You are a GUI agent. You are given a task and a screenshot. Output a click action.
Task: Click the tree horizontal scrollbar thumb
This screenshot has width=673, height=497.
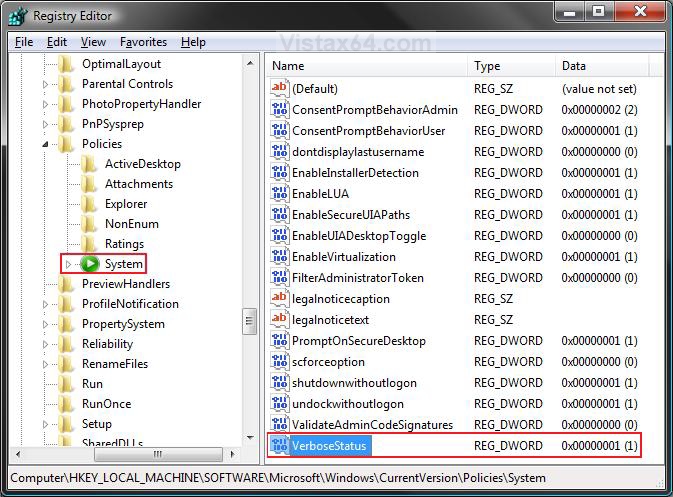click(x=158, y=454)
